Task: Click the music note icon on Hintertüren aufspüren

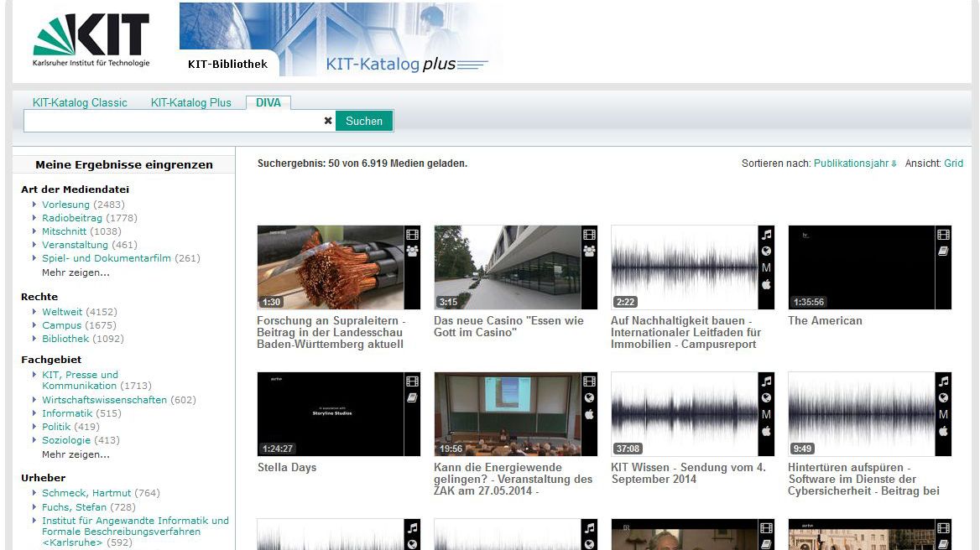Action: 943,381
